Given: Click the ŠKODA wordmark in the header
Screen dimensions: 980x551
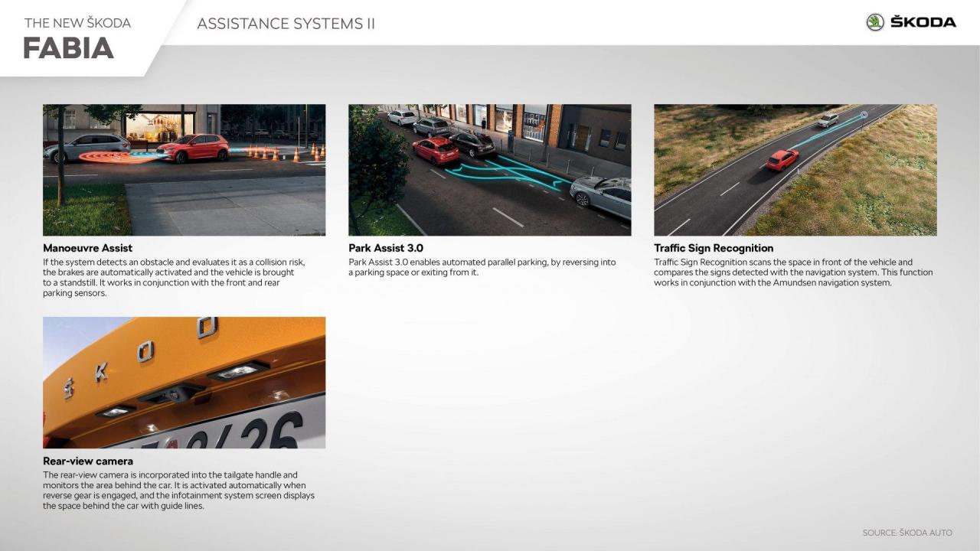Looking at the screenshot, I should (923, 22).
